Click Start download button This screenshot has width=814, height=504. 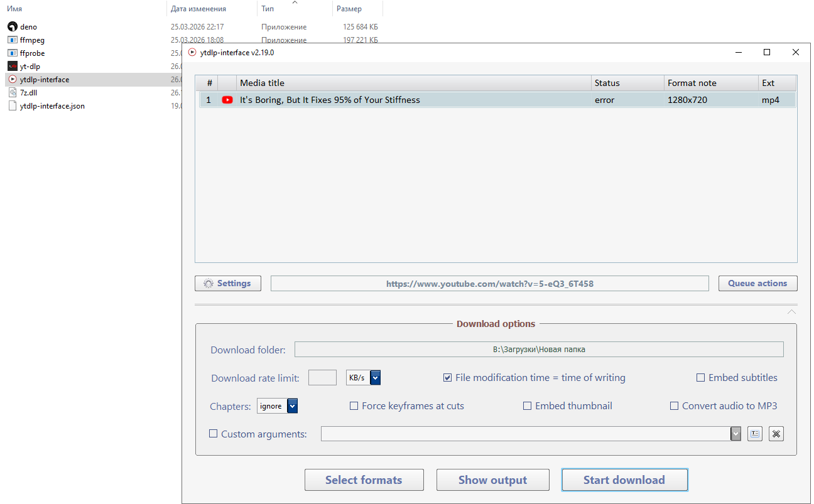(624, 480)
